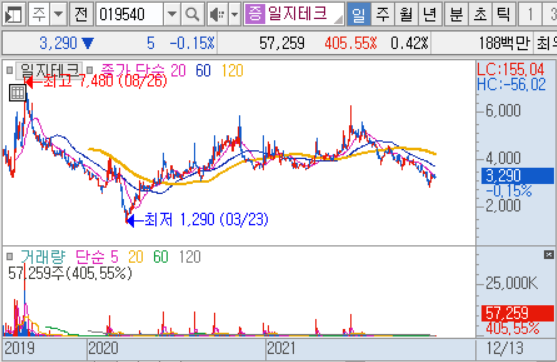This screenshot has width=557, height=362.
Task: Click the 188백만 trading value
Action: pos(504,43)
